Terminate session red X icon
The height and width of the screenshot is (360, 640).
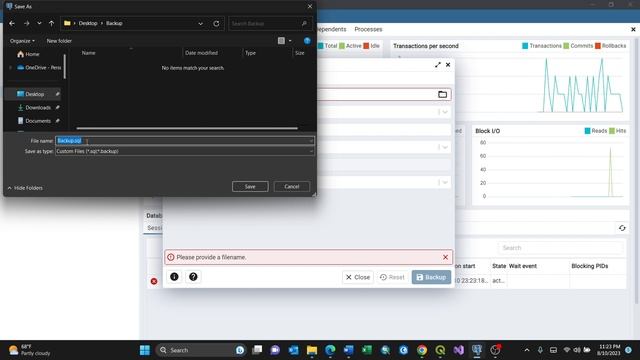pos(154,281)
